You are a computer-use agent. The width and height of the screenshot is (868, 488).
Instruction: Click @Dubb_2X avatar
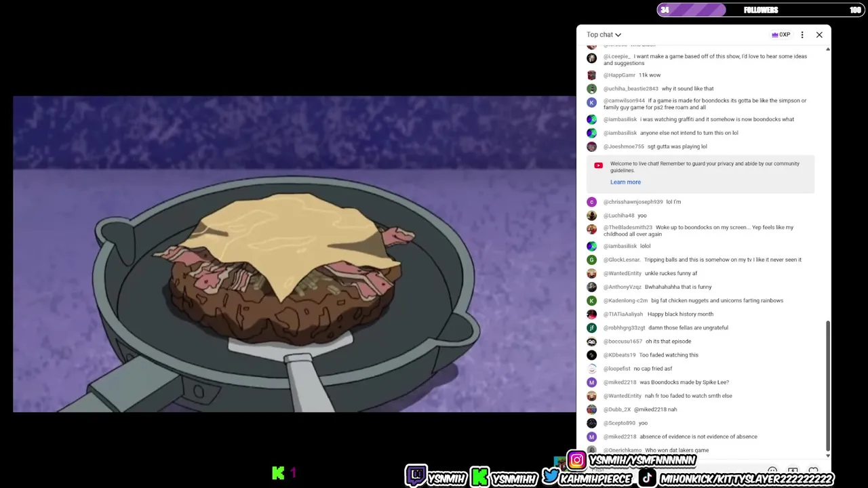(591, 409)
